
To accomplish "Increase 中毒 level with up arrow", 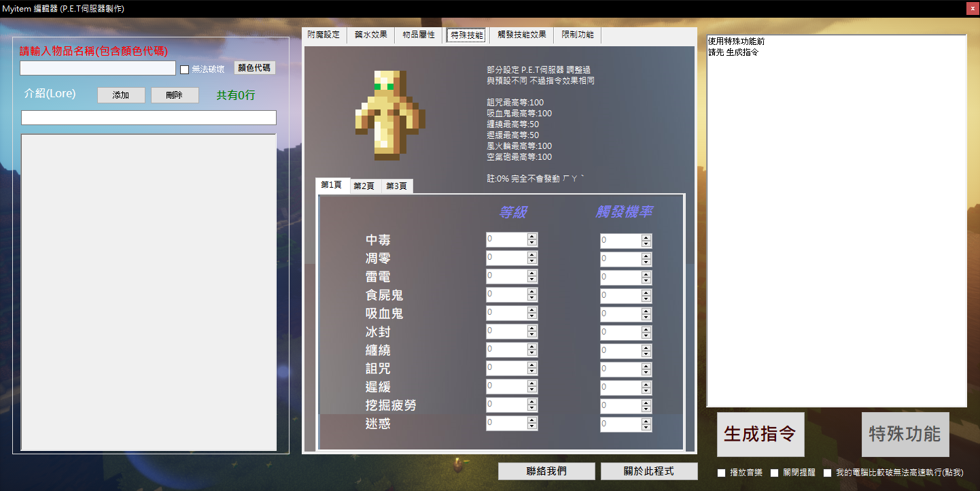I will (x=532, y=237).
